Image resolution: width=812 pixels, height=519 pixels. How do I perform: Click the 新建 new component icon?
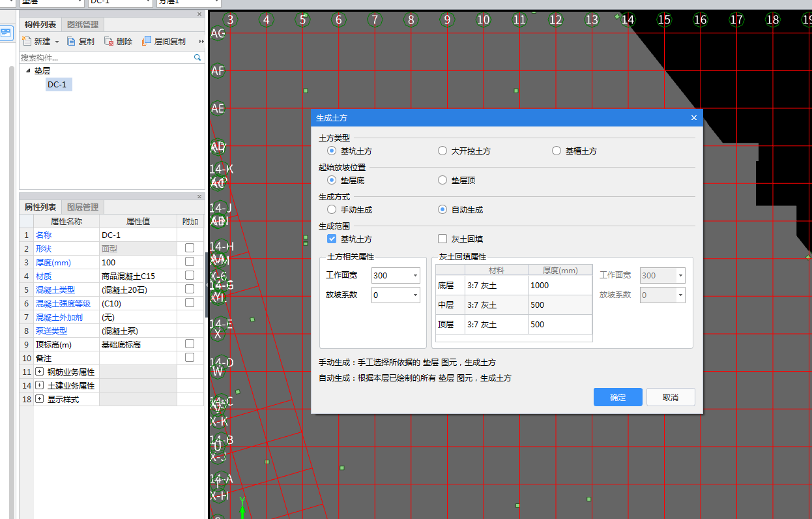[27, 41]
